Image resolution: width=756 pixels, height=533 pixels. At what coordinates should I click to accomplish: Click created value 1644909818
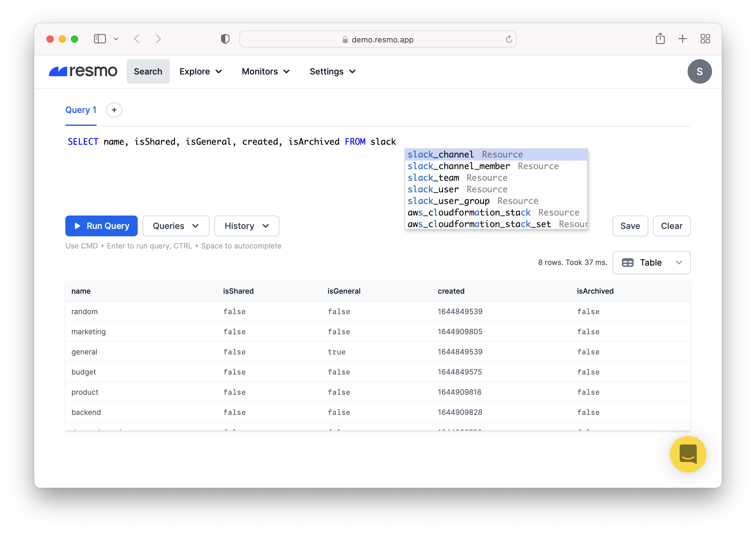(x=459, y=392)
